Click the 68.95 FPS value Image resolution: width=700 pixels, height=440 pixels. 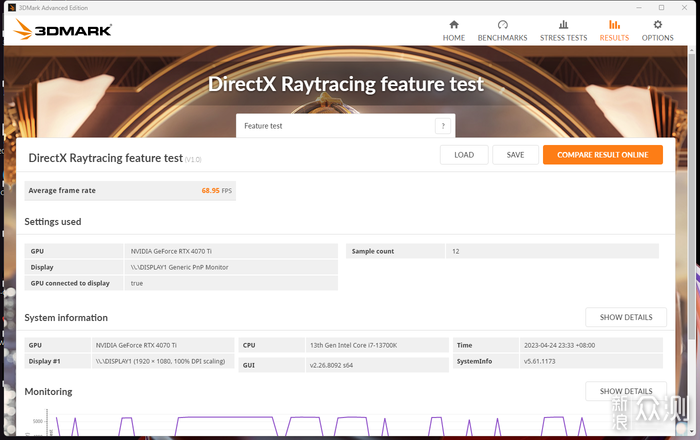217,191
